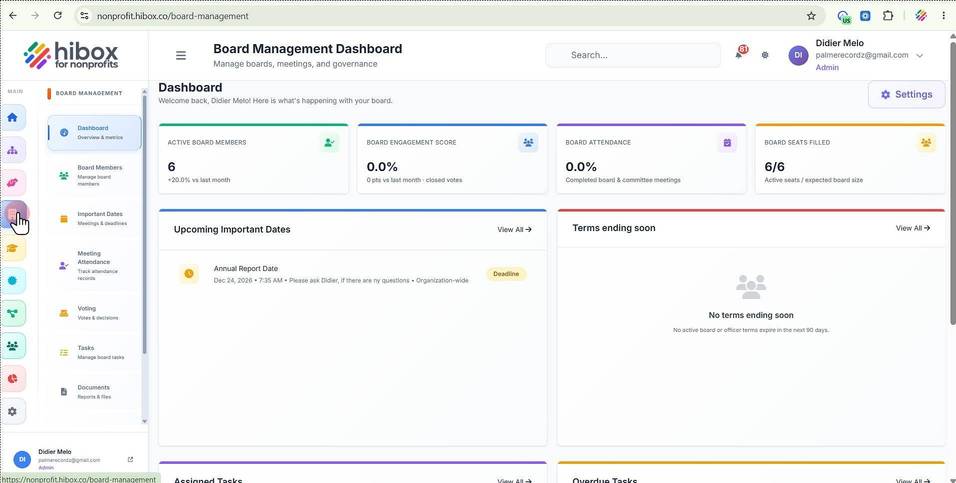Viewport: 956px width, 483px height.
Task: Click the board menu scroll down arrow
Action: tap(144, 421)
